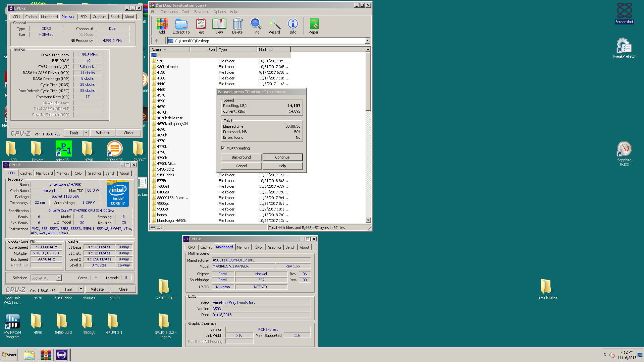Click Continue to resume benchmark

pos(282,157)
